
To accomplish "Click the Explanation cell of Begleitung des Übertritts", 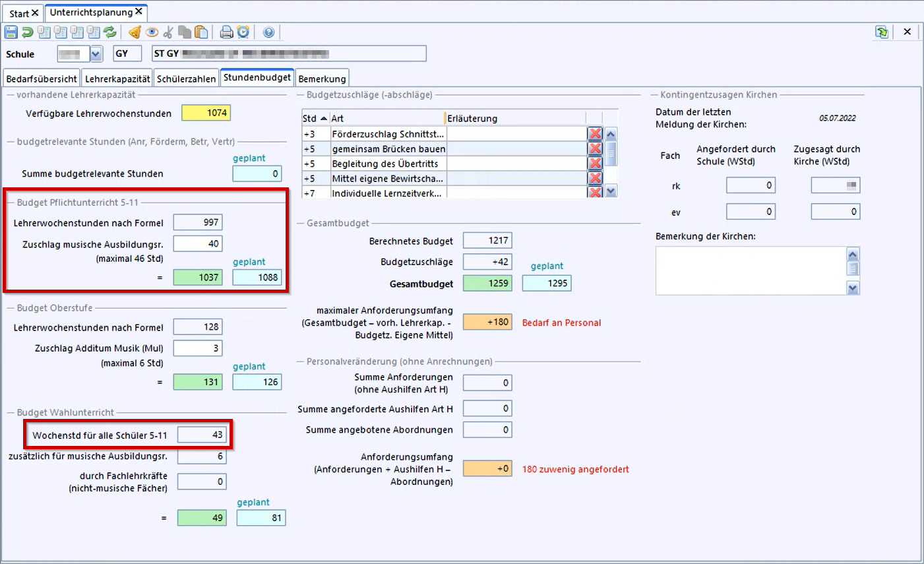I will (516, 164).
